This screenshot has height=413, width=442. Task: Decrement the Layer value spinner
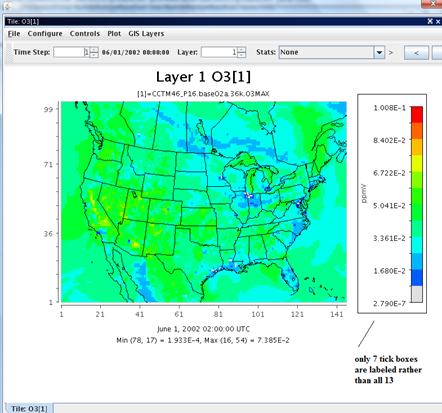coord(242,55)
